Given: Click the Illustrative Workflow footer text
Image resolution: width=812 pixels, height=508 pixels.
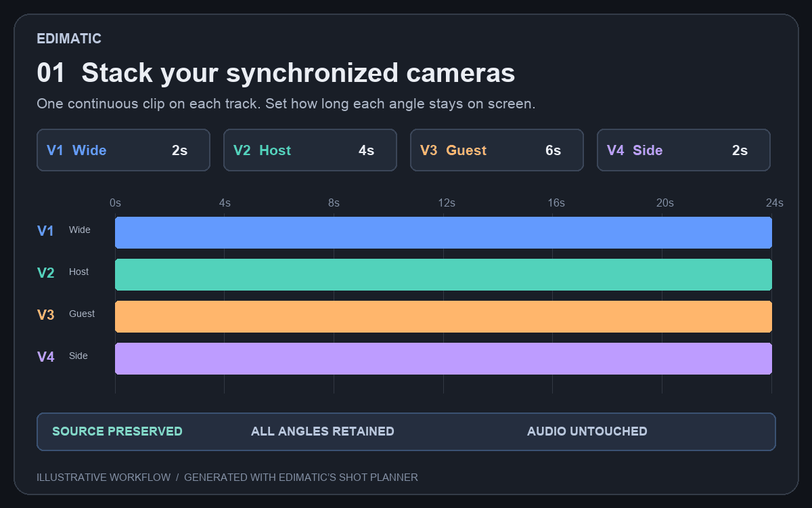Looking at the screenshot, I should [x=227, y=478].
